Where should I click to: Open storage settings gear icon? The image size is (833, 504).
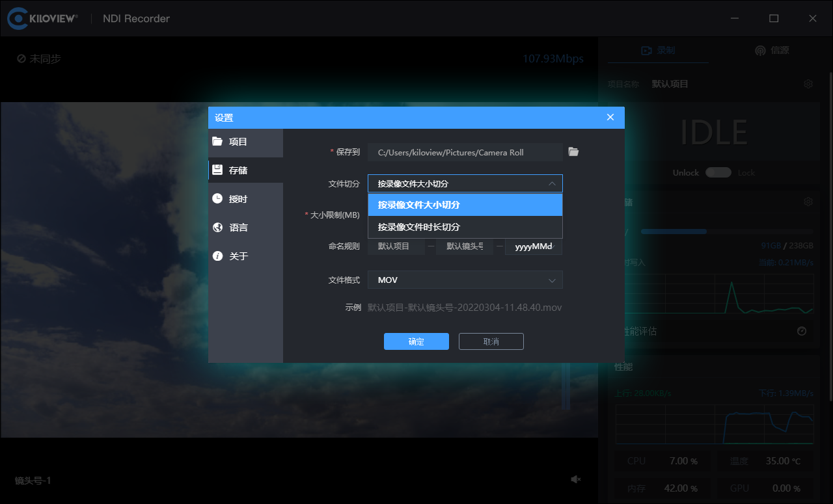pos(808,202)
